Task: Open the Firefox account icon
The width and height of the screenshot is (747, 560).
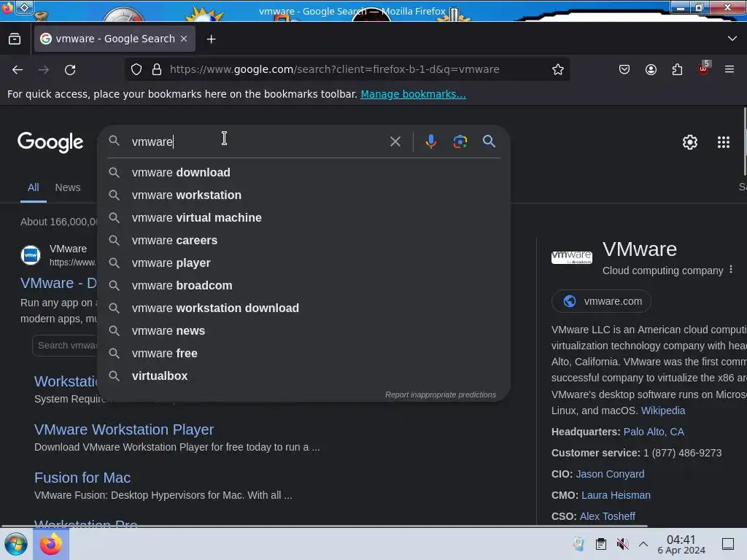Action: [651, 69]
